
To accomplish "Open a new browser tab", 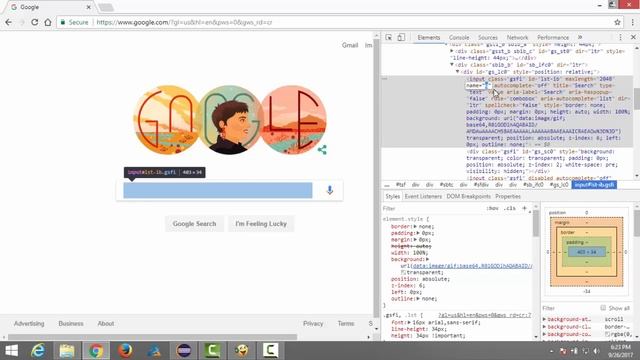I will [106, 7].
